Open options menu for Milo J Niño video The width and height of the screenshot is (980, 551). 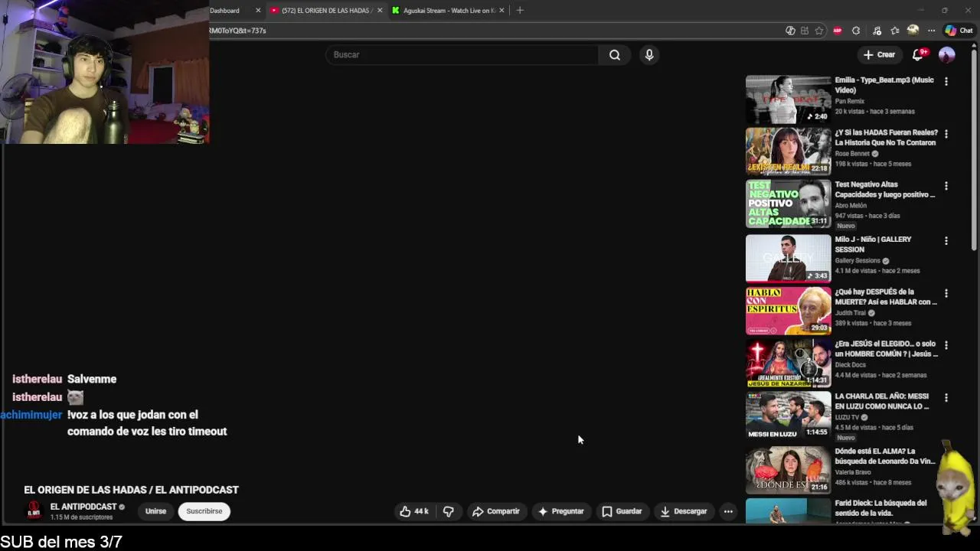click(946, 241)
